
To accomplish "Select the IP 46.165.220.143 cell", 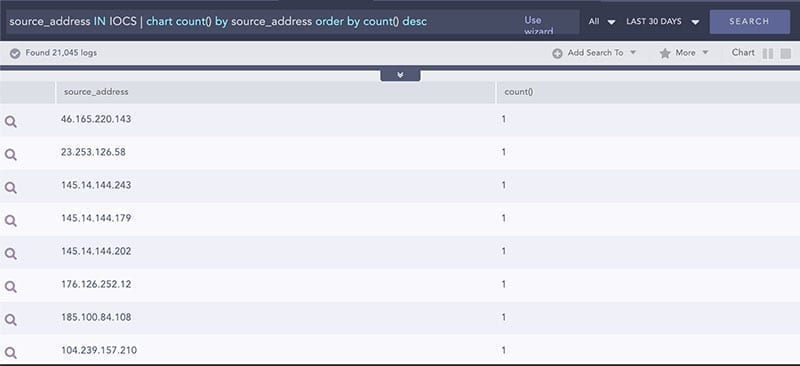I will pyautogui.click(x=96, y=119).
